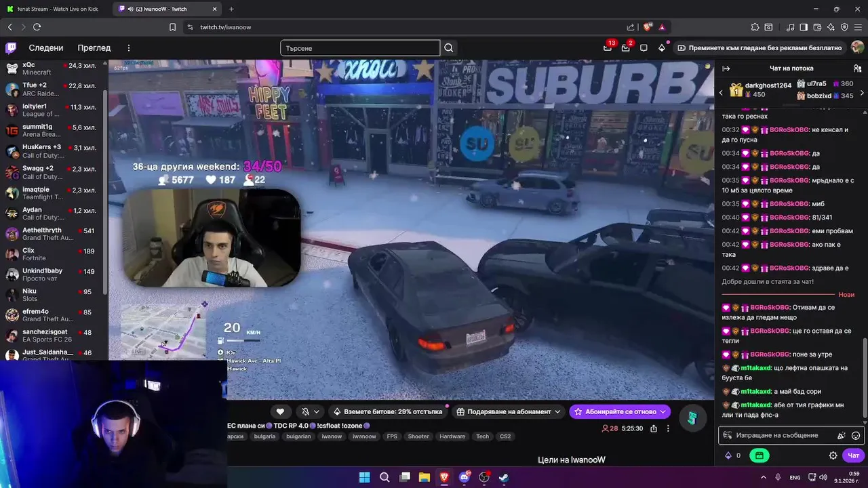Open File Explorer in the taskbar
Screen dimensions: 868x488
point(425,477)
